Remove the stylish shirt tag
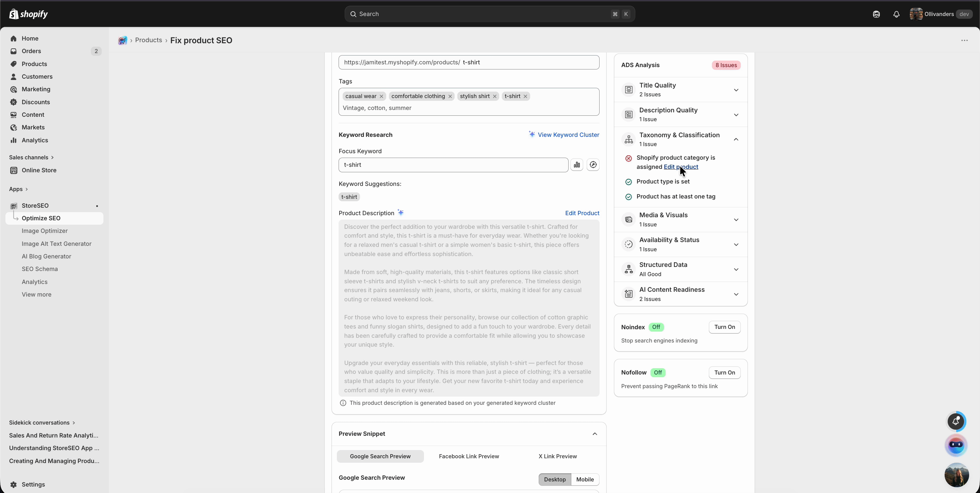This screenshot has height=493, width=980. click(x=494, y=96)
